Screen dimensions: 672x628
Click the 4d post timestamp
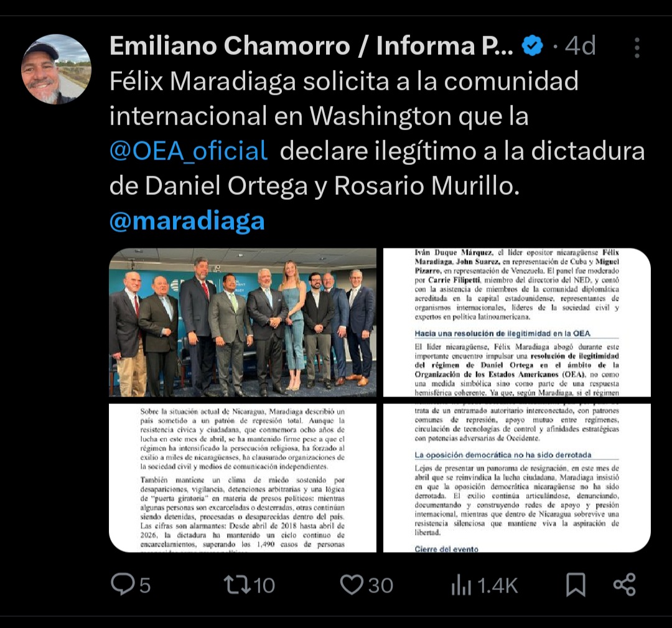(580, 46)
